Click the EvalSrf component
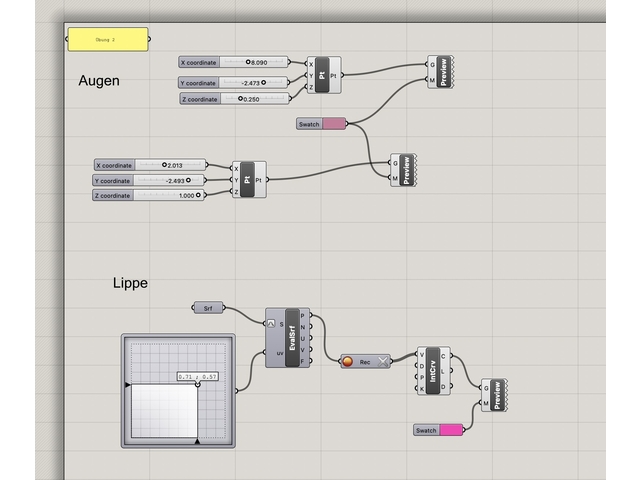640x480 pixels. 292,339
